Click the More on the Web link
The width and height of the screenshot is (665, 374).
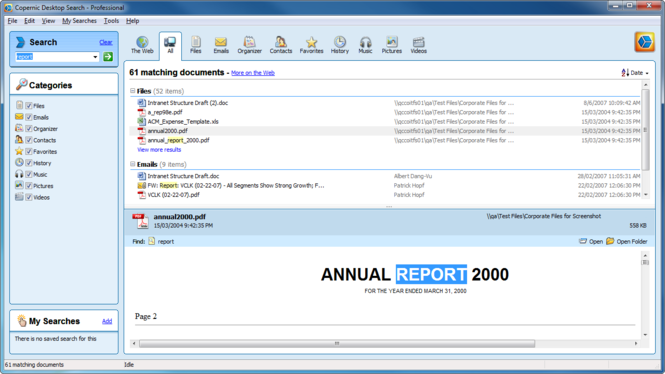253,73
